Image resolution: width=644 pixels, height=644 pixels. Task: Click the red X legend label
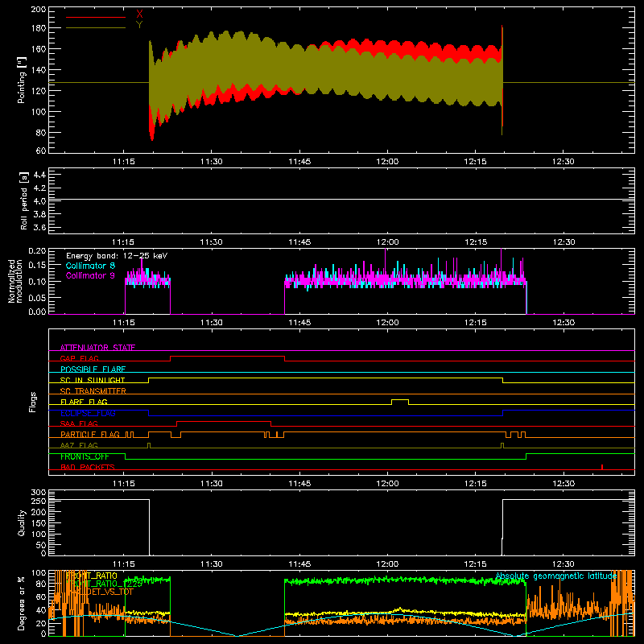click(x=139, y=14)
